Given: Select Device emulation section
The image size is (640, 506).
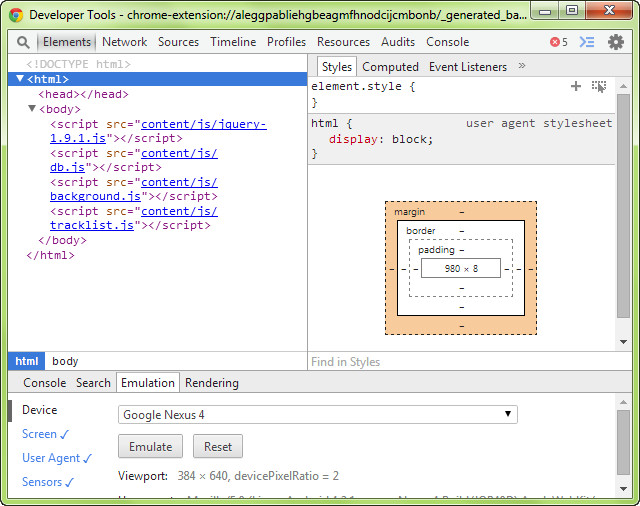Looking at the screenshot, I should (x=40, y=410).
